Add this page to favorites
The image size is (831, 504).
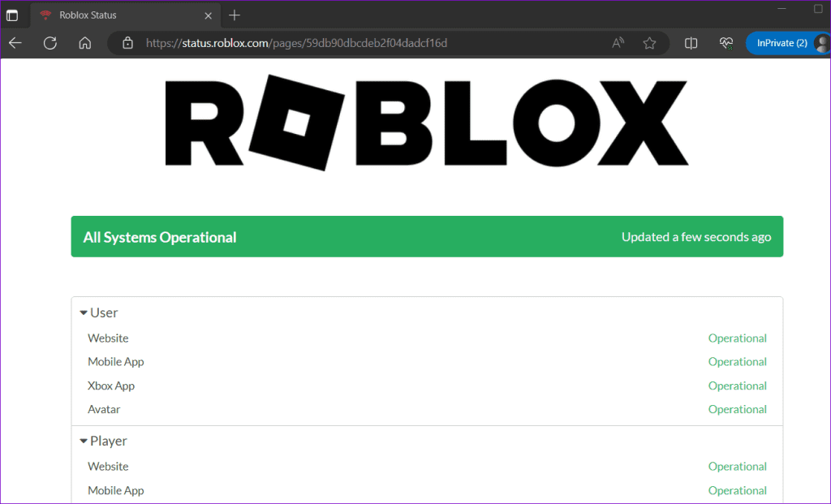click(x=650, y=43)
